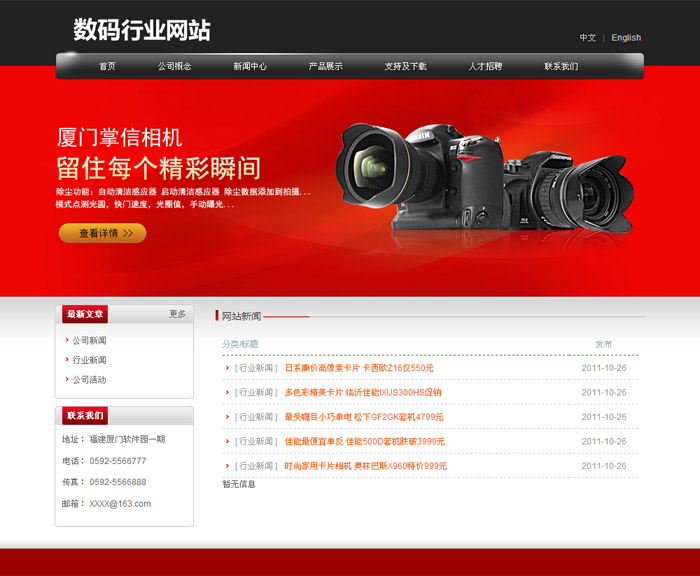Click phone number 0592-5566777

[118, 461]
